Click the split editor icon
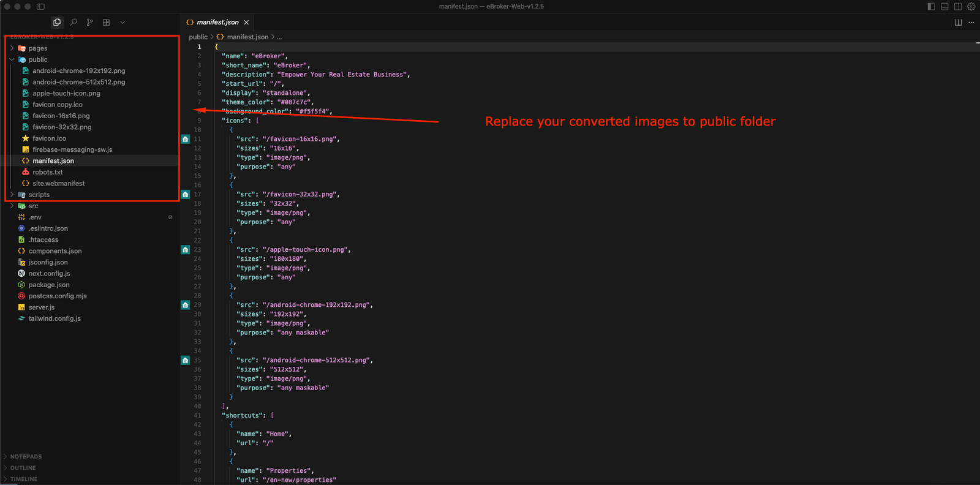The width and height of the screenshot is (980, 485). pyautogui.click(x=958, y=23)
